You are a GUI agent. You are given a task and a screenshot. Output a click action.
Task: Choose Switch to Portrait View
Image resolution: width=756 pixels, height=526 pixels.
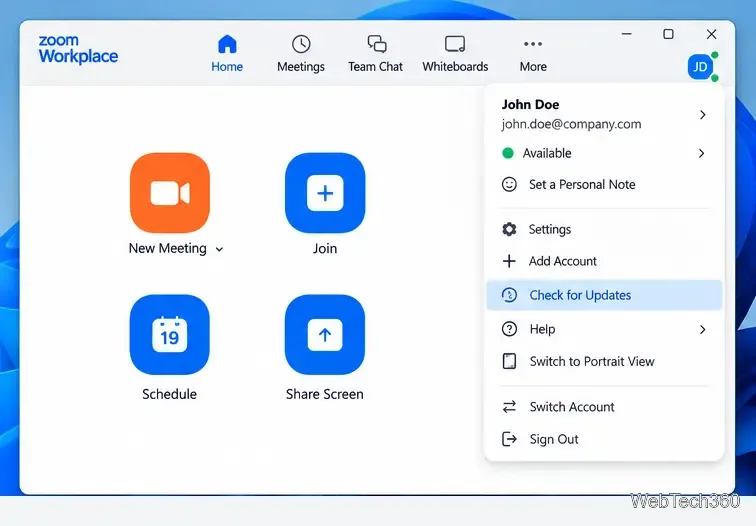604,361
